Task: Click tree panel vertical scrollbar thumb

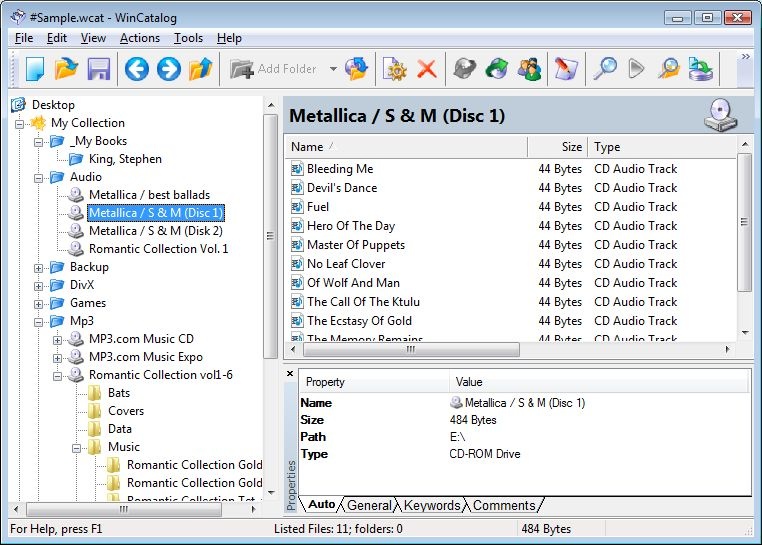Action: [270, 236]
